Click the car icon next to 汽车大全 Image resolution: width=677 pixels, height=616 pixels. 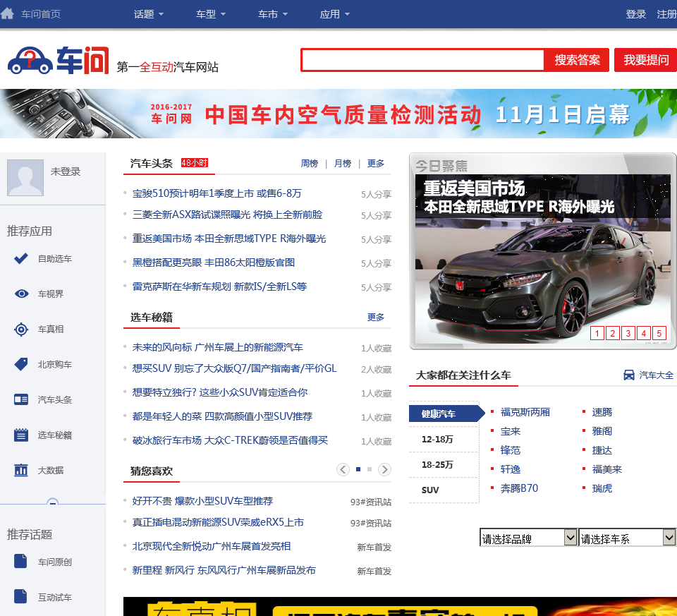pyautogui.click(x=629, y=375)
